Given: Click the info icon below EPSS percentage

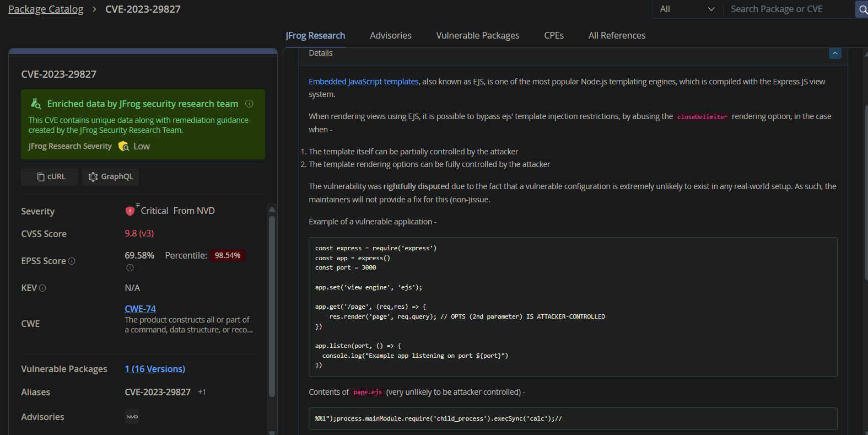Looking at the screenshot, I should (130, 268).
